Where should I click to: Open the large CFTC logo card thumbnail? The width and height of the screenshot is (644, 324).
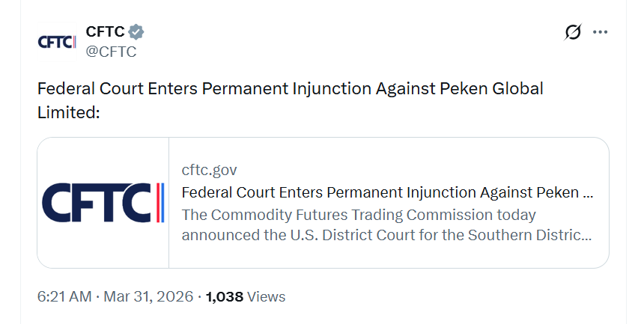(x=103, y=203)
